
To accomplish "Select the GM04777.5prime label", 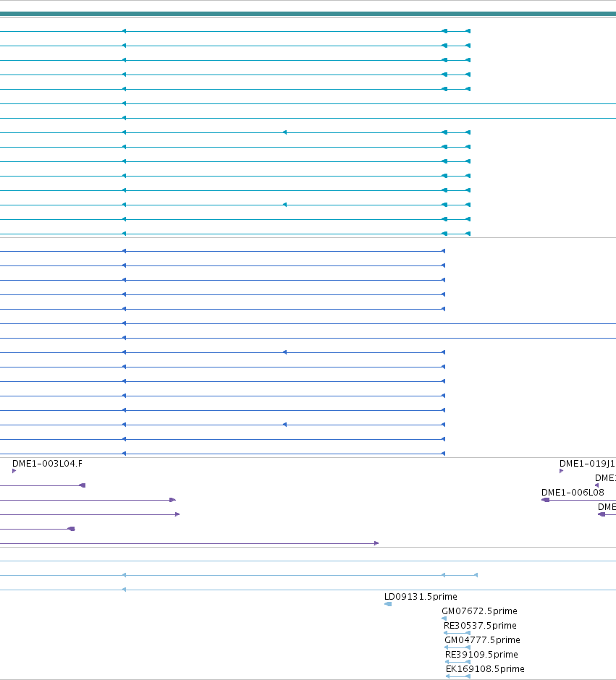I will (x=482, y=640).
